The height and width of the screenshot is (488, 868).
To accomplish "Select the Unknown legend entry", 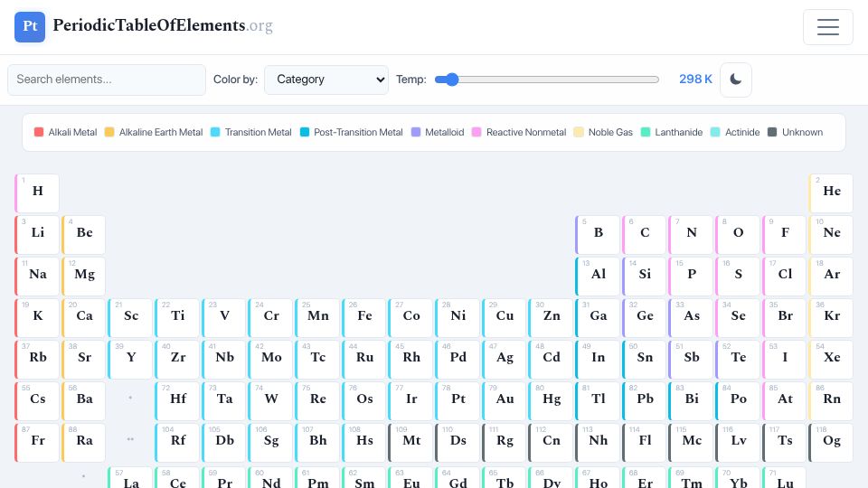I will click(796, 132).
